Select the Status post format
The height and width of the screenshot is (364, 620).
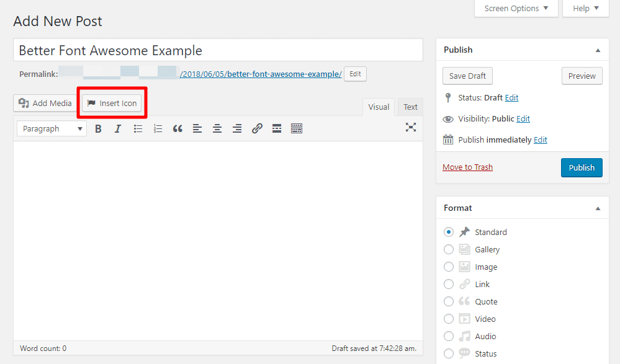click(x=448, y=353)
